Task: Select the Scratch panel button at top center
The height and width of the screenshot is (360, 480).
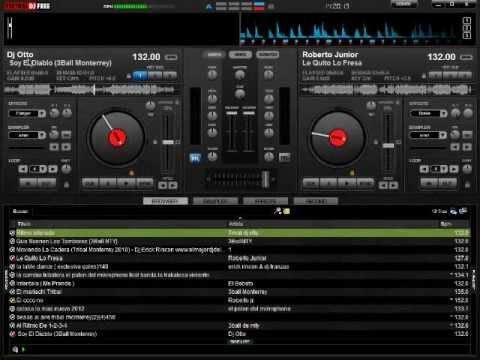Action: [267, 55]
